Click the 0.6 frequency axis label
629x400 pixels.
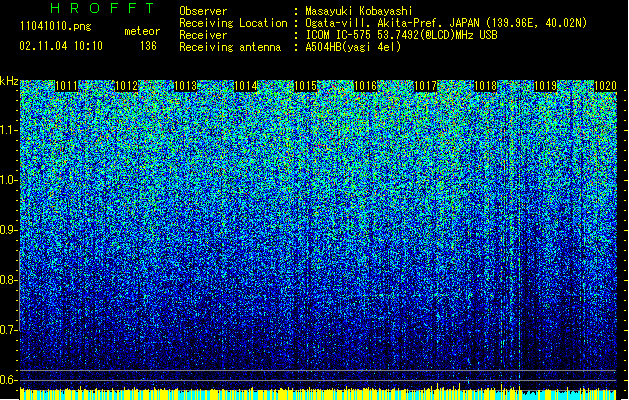click(x=9, y=380)
